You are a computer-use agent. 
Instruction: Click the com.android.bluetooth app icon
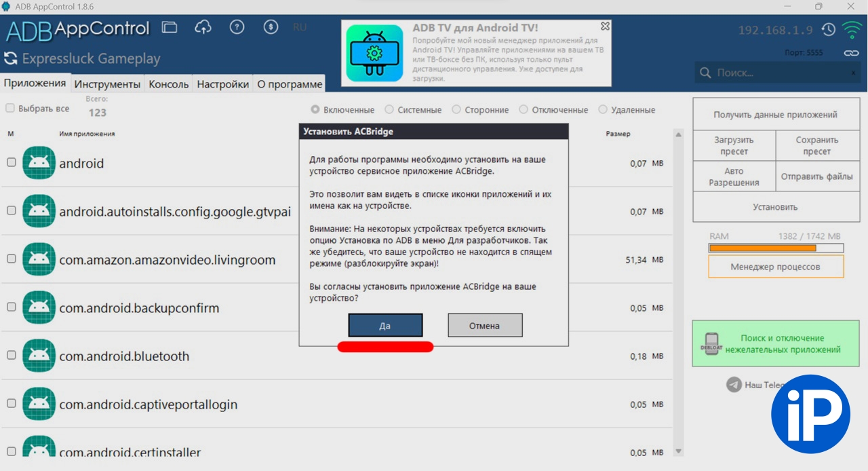(39, 356)
